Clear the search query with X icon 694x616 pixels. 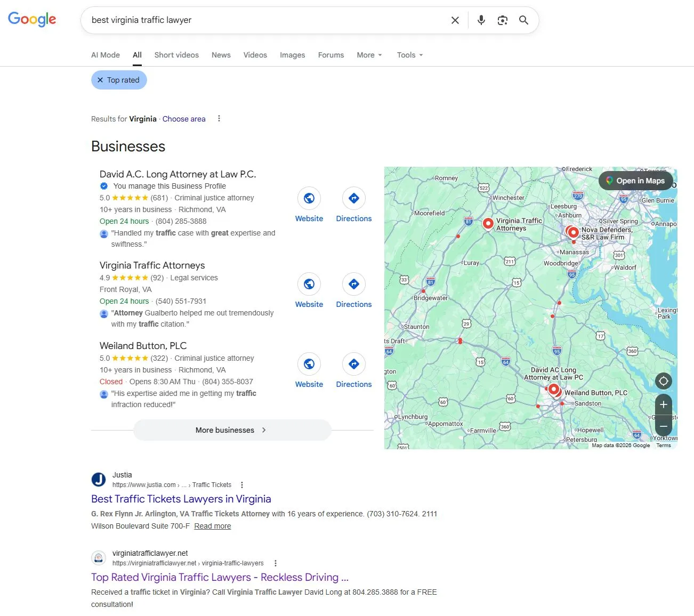[455, 20]
